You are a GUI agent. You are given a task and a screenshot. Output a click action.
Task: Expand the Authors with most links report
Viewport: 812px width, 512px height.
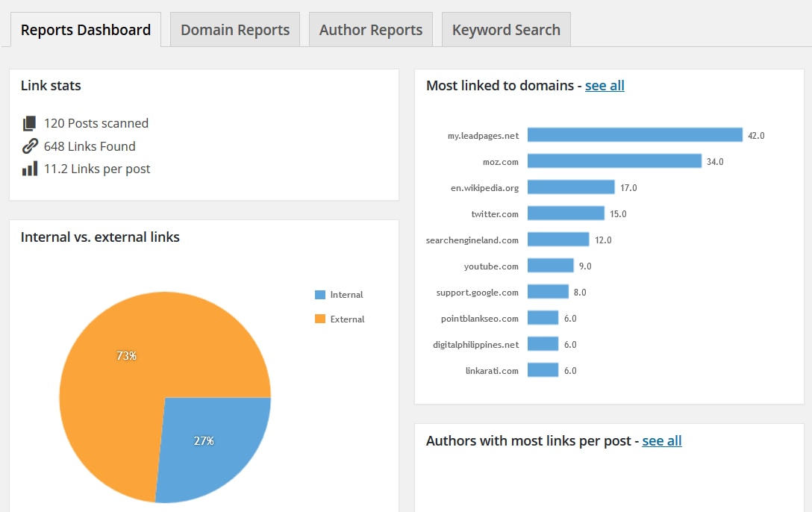[662, 440]
